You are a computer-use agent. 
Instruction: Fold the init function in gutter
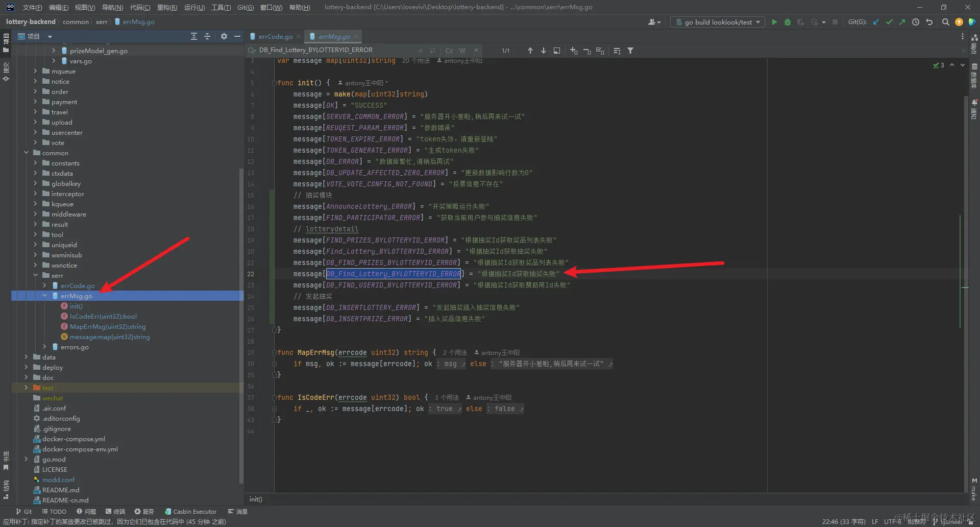pos(274,83)
